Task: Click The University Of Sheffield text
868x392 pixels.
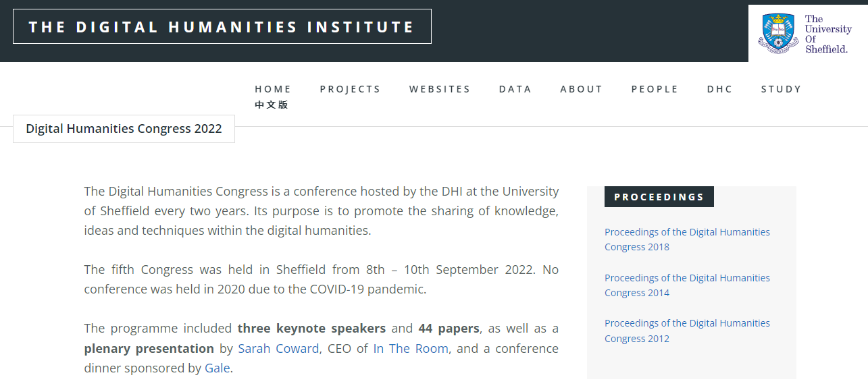Action: [x=828, y=34]
